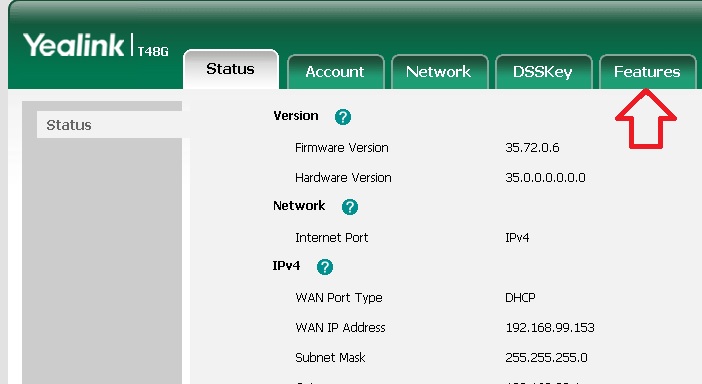
Task: Click the Internet Port IPv4 value
Action: [x=517, y=238]
